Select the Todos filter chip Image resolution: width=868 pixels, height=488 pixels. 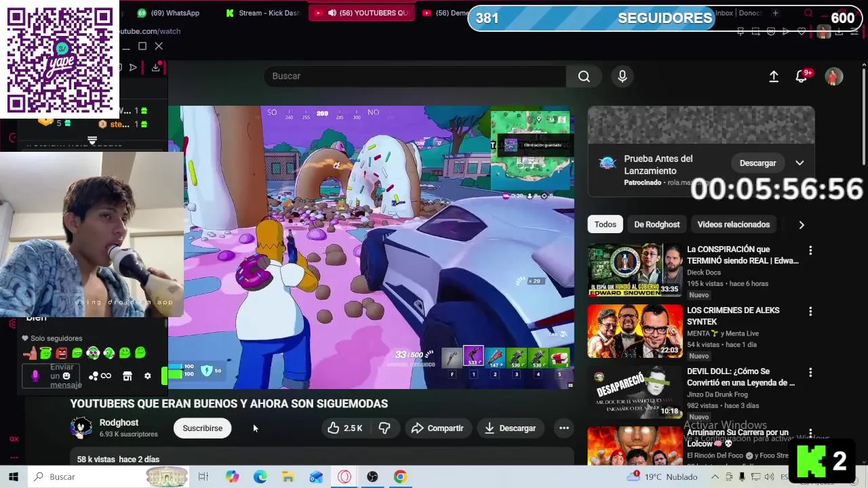coord(606,225)
